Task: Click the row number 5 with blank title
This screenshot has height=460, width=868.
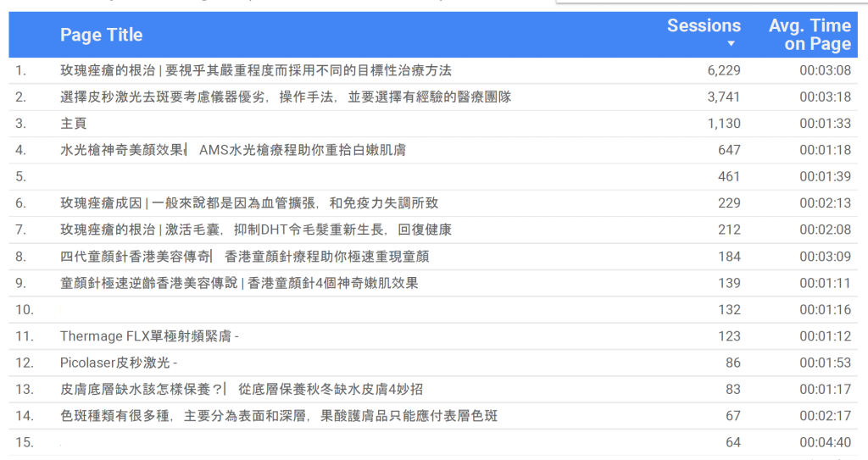Action: 21,177
